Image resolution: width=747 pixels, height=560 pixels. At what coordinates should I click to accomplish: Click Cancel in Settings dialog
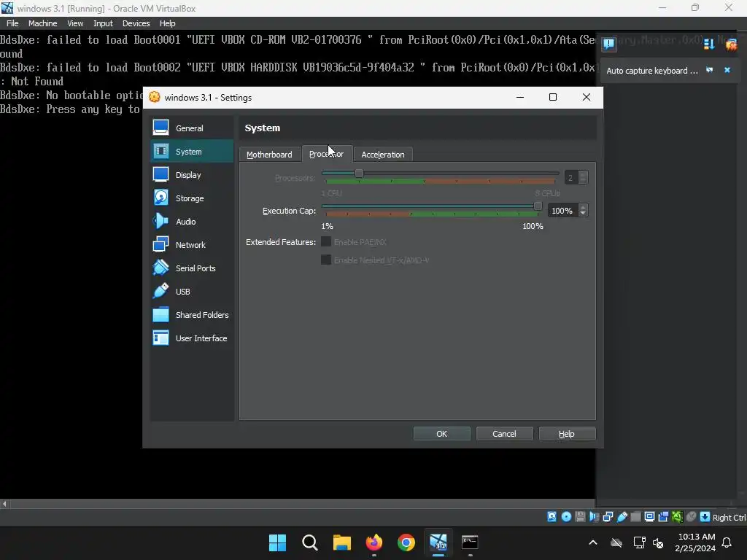[x=504, y=434]
